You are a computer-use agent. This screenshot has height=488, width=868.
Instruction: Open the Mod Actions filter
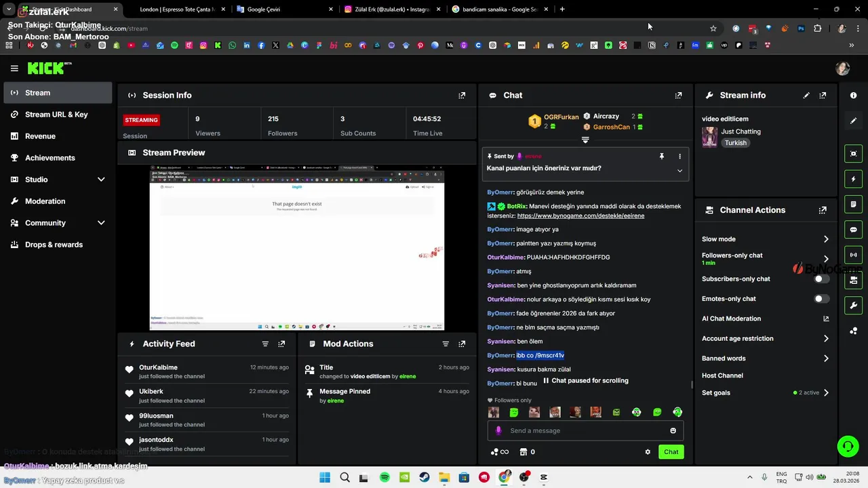446,344
